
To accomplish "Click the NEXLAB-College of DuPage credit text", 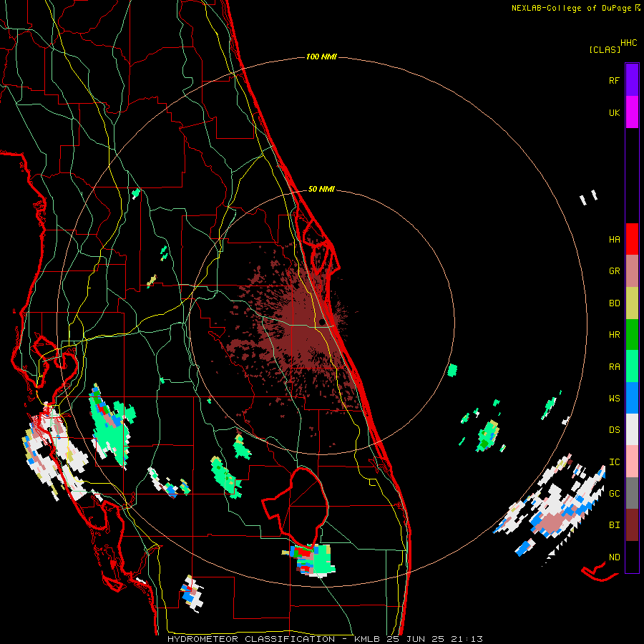I will coord(571,8).
